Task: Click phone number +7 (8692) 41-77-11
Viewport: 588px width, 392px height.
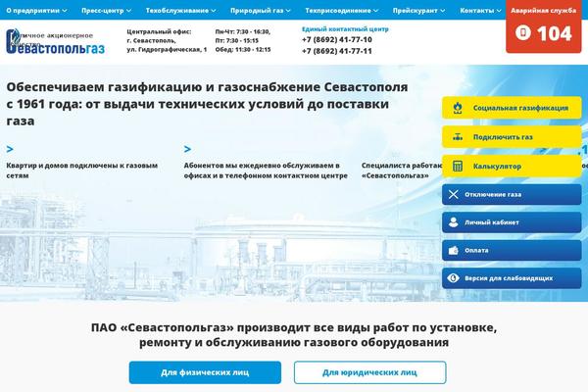Action: coord(337,51)
